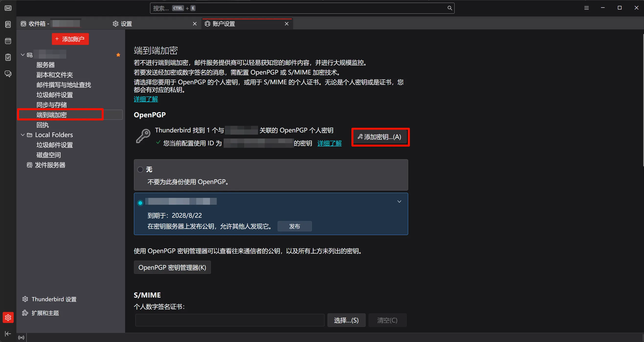Open the 详细了解 link under the encryption intro

[146, 99]
